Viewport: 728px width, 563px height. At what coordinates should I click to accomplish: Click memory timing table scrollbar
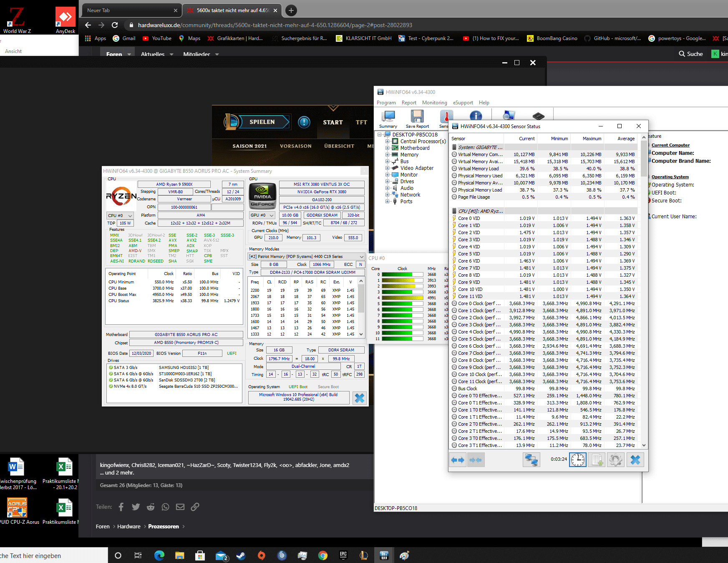361,308
